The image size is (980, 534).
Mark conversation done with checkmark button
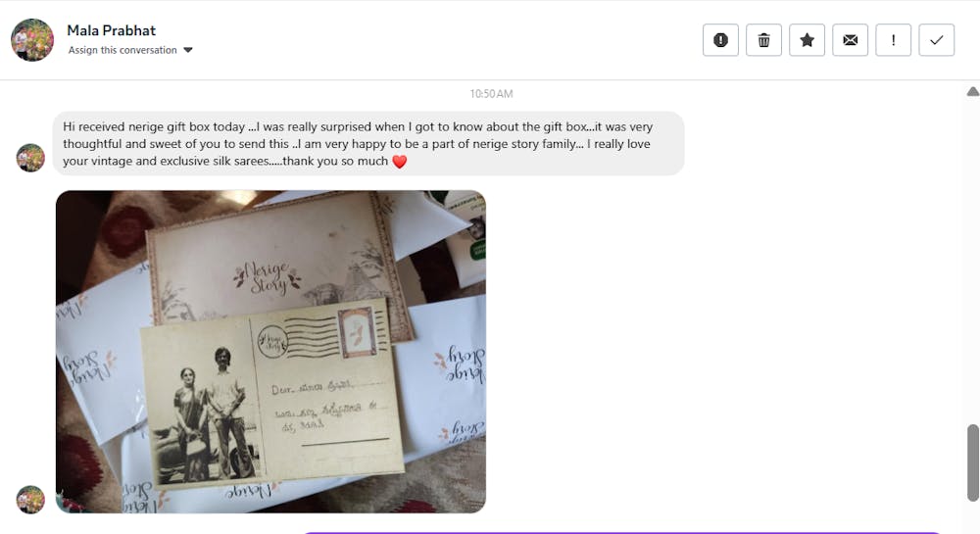coord(936,40)
